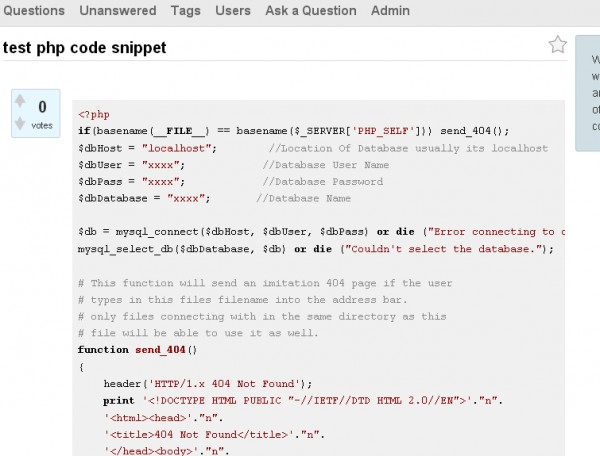Click the 'votes' label under the count
The width and height of the screenshot is (600, 456).
point(42,126)
